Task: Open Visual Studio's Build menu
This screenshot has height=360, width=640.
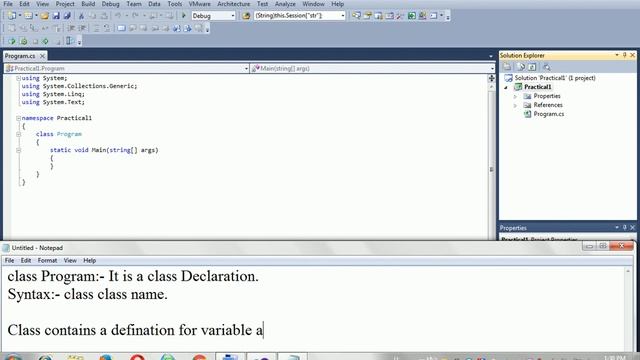Action: [x=88, y=4]
